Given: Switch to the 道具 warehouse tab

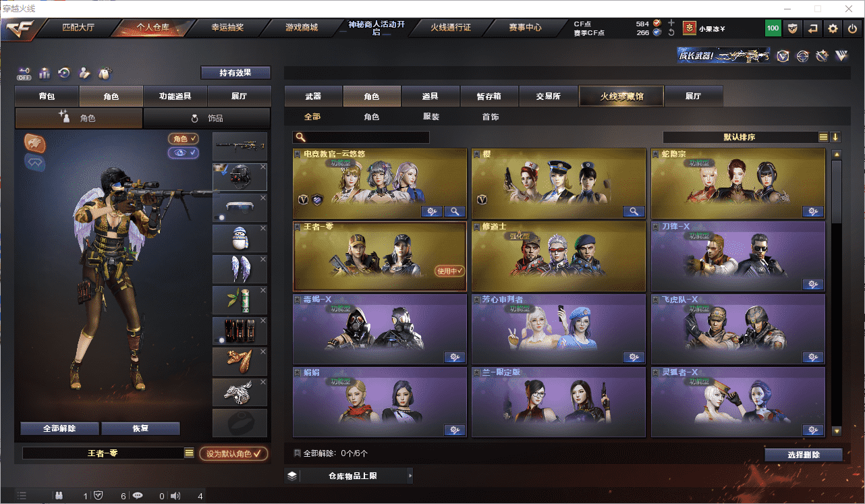Looking at the screenshot, I should pyautogui.click(x=430, y=96).
